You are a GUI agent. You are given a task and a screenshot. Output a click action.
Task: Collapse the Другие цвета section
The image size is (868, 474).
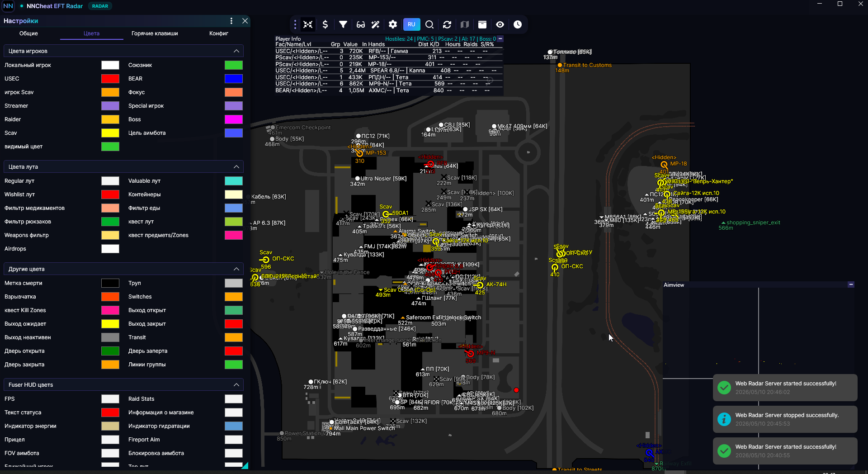[x=236, y=269]
